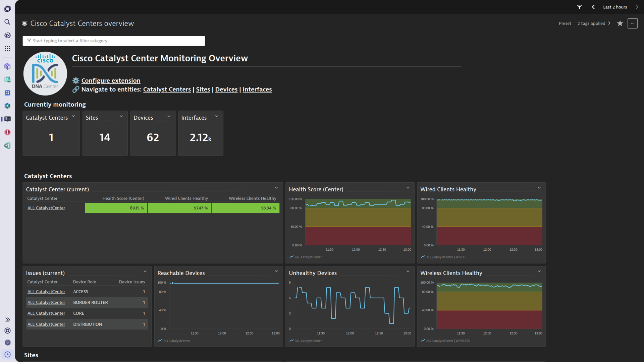Open ALL_CatalystCenter link in DISTRIBUTION row
The width and height of the screenshot is (644, 362).
click(46, 324)
